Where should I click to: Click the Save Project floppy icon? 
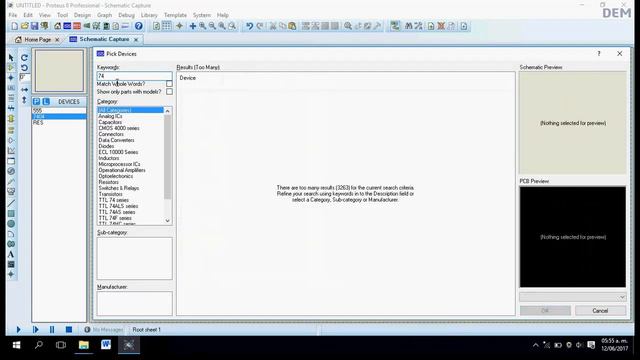pos(34,26)
